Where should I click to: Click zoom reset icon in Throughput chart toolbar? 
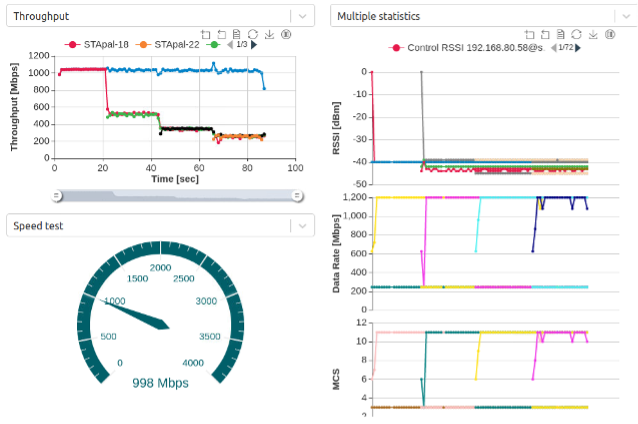222,33
